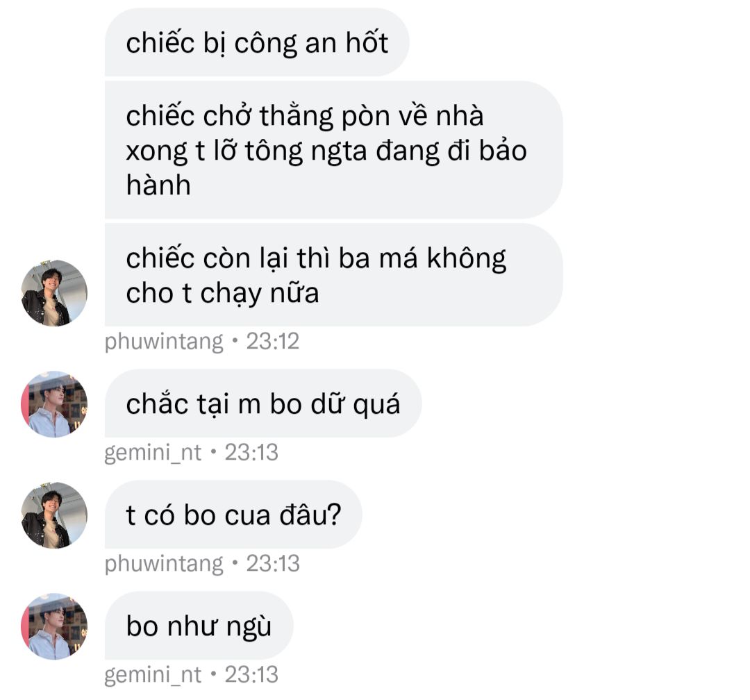
Task: Click the 23:13 timestamp below 'bo như ngù'
Action: click(x=251, y=674)
